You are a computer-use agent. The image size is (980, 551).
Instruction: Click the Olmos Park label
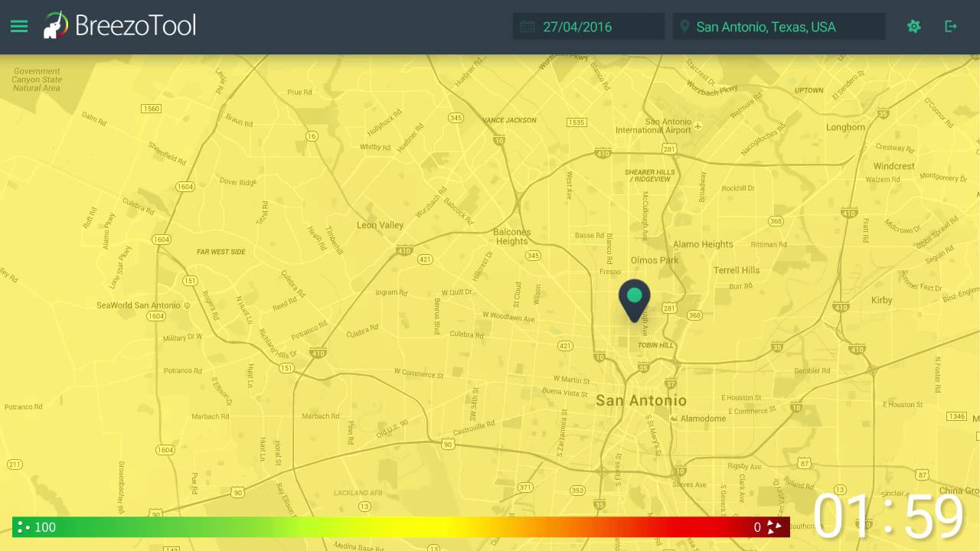pyautogui.click(x=655, y=260)
